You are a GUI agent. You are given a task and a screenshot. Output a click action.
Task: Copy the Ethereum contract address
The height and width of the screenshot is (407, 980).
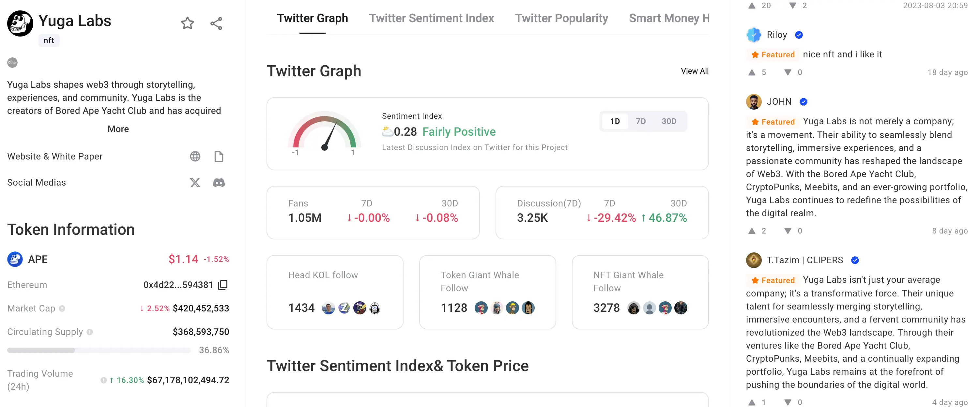(x=223, y=285)
